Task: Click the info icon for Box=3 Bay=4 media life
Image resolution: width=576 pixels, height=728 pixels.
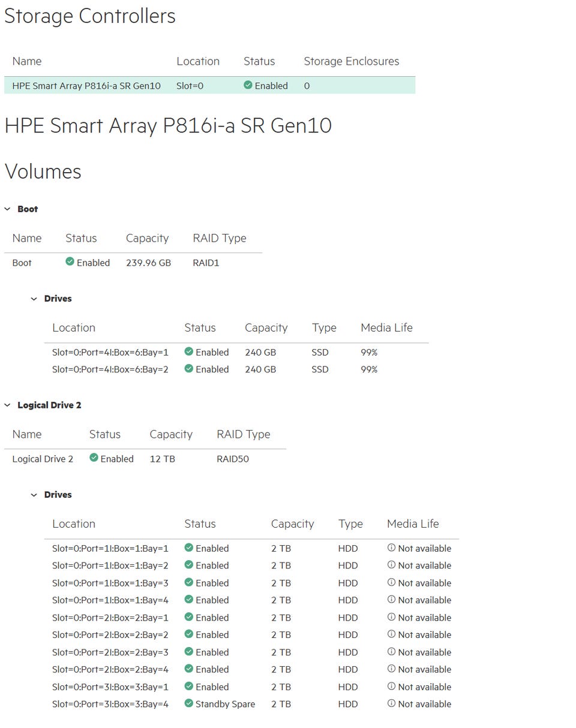Action: (x=391, y=703)
